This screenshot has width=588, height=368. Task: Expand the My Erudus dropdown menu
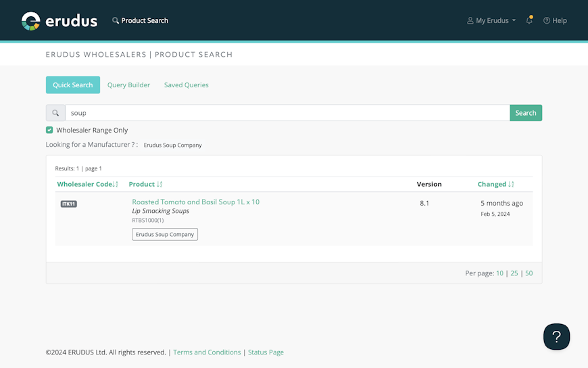click(491, 21)
